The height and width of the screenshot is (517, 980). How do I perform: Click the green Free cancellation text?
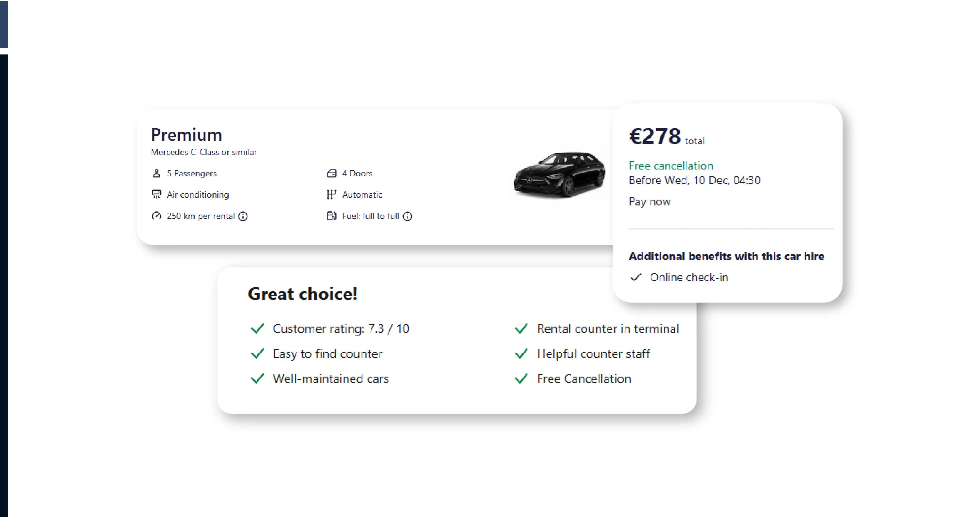pos(671,166)
